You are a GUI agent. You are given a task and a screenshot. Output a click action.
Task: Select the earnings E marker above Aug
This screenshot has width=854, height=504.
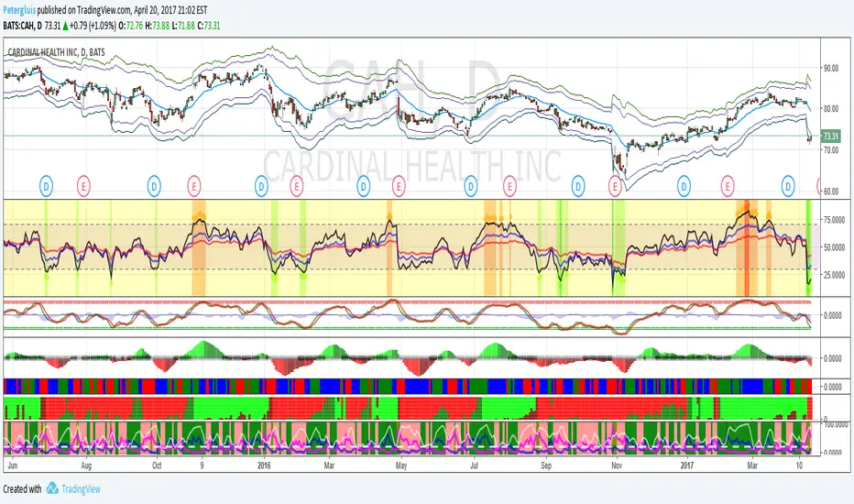pos(83,186)
